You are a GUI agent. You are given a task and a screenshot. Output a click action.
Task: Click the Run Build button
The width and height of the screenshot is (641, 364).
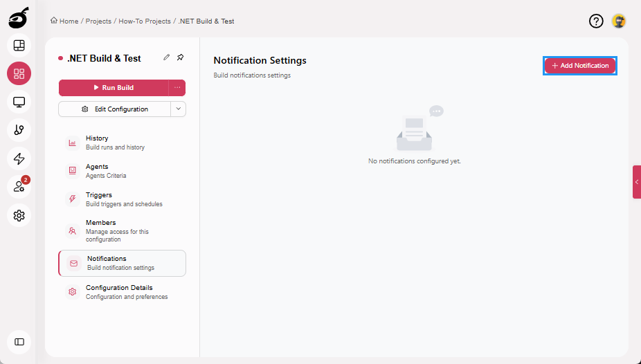[x=114, y=87]
